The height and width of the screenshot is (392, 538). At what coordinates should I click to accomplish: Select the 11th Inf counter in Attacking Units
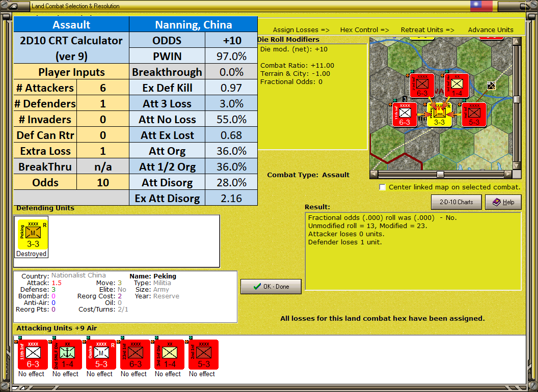point(33,355)
